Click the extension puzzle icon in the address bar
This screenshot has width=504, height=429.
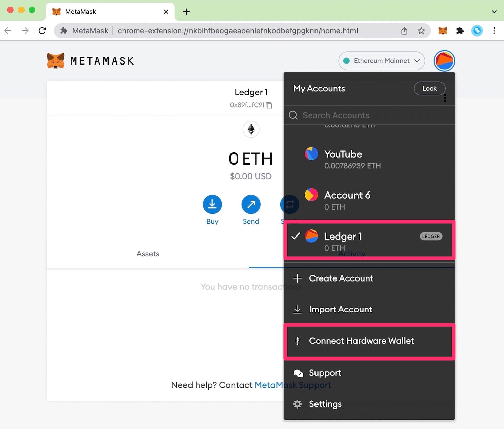click(64, 31)
